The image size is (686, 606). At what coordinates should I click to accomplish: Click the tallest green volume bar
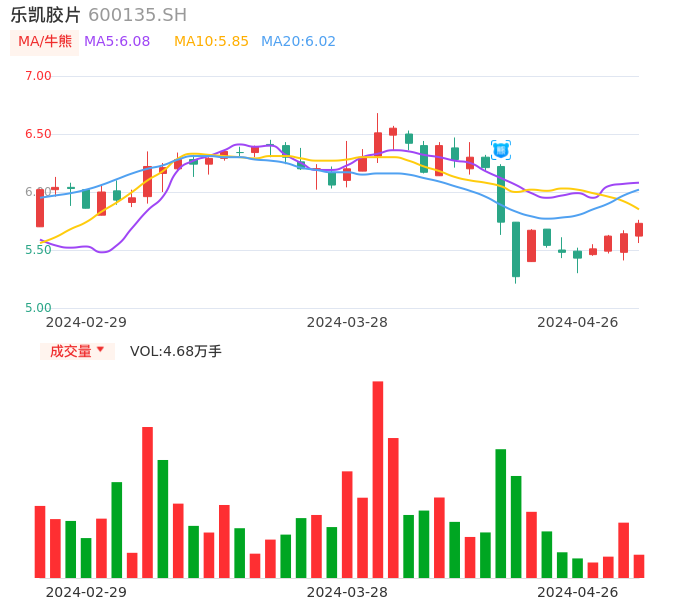(501, 513)
